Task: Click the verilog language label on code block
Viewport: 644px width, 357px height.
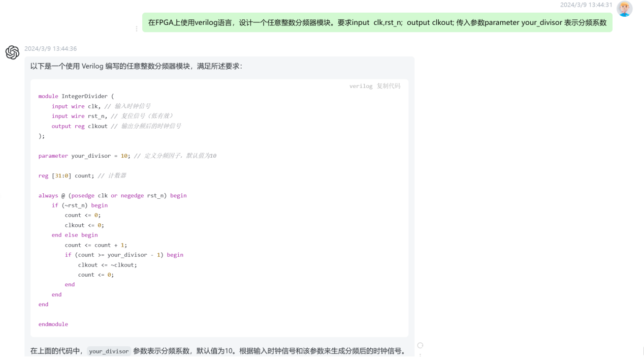Action: [x=361, y=86]
